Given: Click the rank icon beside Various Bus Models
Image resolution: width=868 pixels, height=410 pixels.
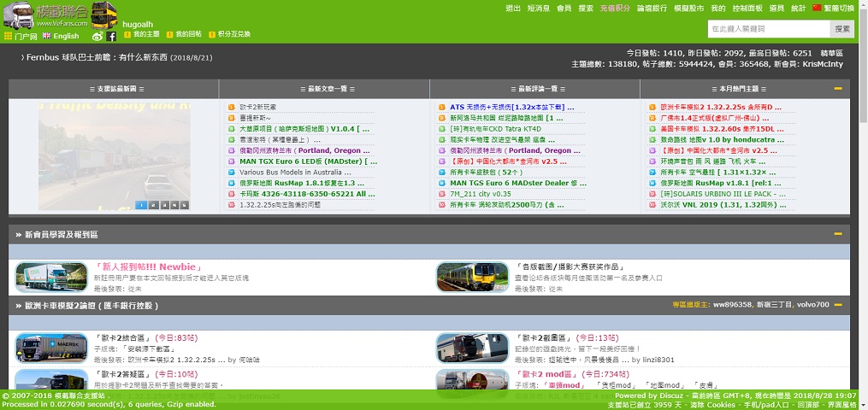Looking at the screenshot, I should (x=232, y=173).
